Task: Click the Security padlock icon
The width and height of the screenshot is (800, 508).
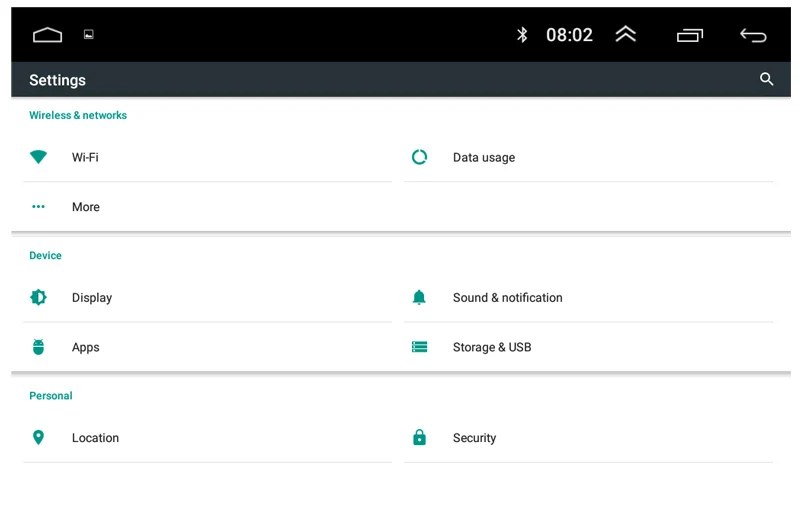Action: click(x=419, y=437)
